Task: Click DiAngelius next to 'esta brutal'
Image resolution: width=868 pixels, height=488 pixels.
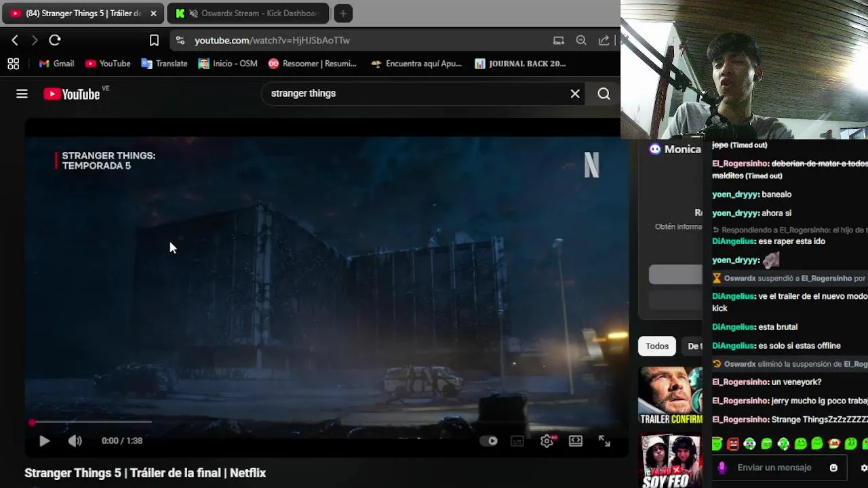Action: point(734,327)
